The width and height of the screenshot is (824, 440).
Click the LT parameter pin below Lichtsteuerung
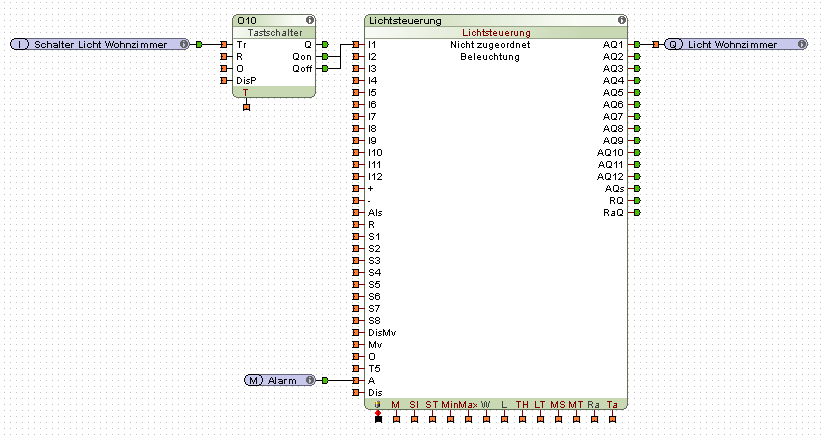pyautogui.click(x=540, y=419)
